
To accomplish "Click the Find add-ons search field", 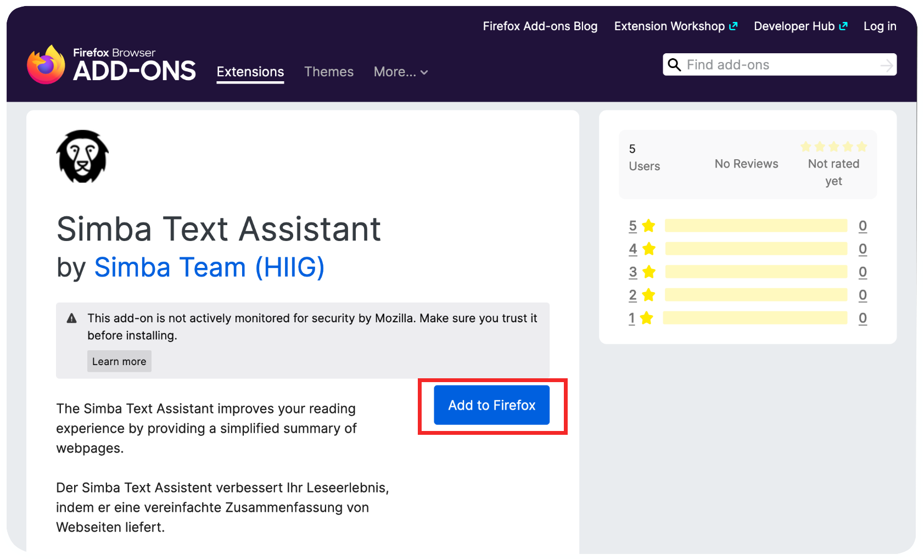I will point(780,65).
